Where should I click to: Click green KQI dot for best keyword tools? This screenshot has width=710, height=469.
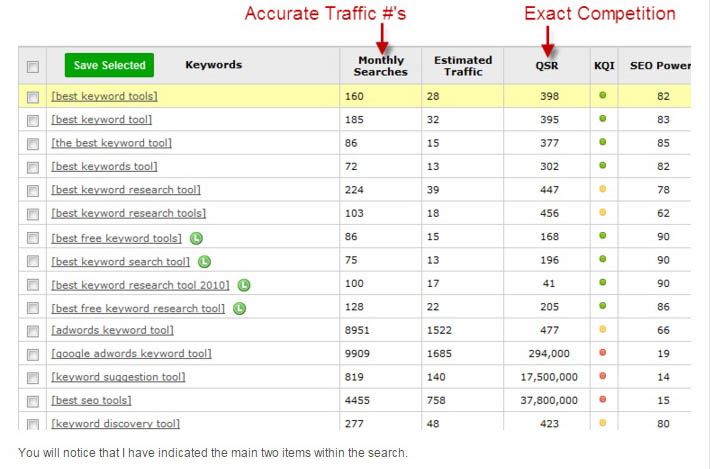tap(603, 96)
